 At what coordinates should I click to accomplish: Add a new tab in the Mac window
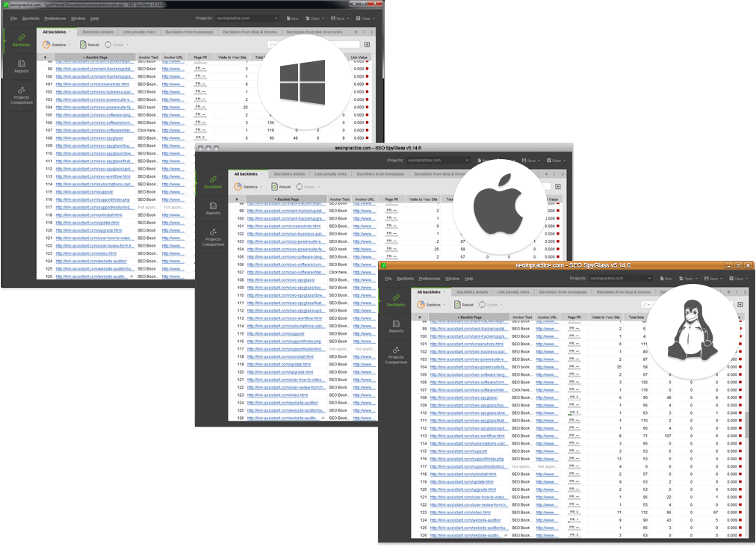(546, 174)
